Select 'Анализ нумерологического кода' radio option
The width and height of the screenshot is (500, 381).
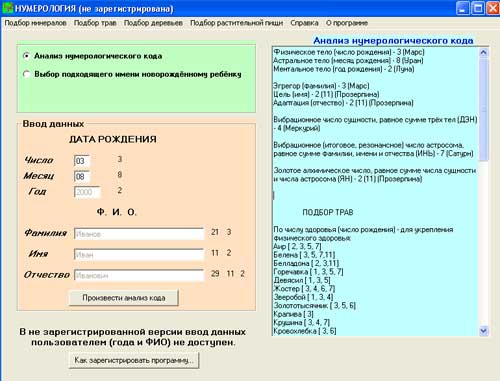(x=27, y=56)
